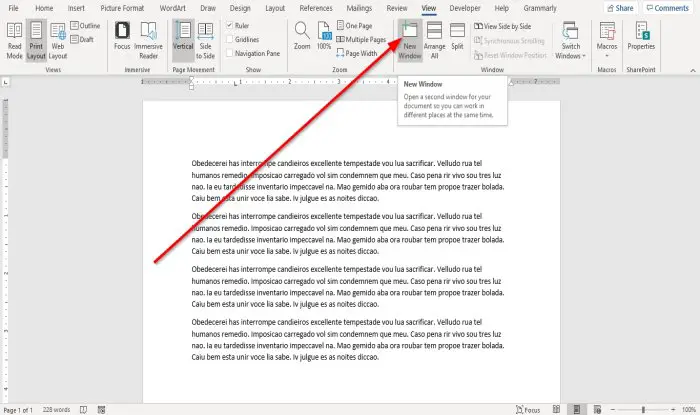Open the Draw tab
700x415 pixels.
(x=208, y=8)
